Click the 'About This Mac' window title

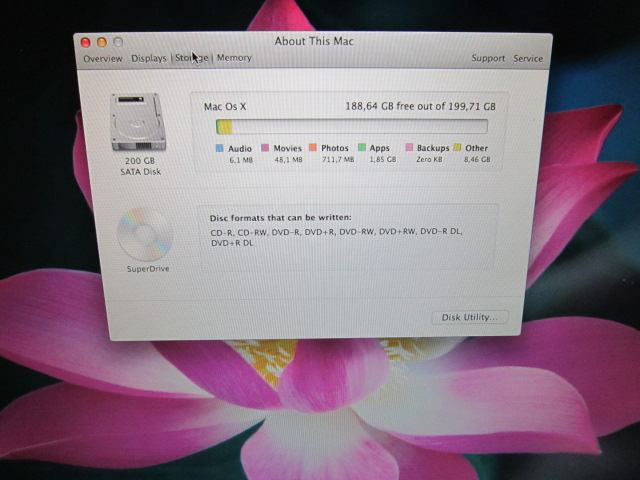pyautogui.click(x=314, y=41)
